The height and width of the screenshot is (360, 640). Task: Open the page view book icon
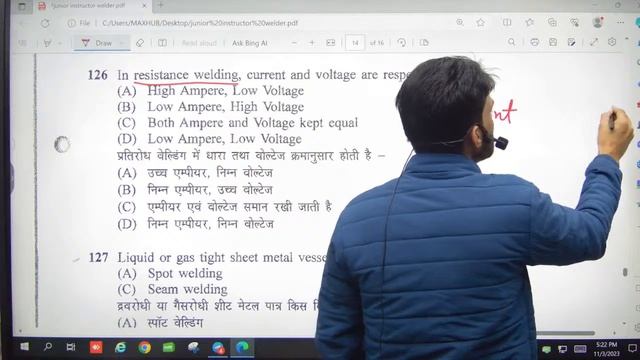point(162,43)
